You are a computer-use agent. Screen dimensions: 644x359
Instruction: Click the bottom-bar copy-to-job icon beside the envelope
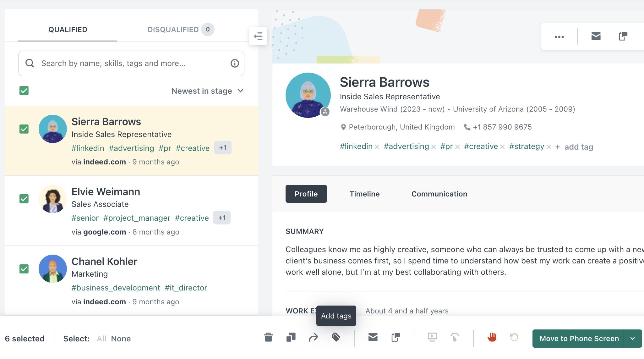(396, 338)
